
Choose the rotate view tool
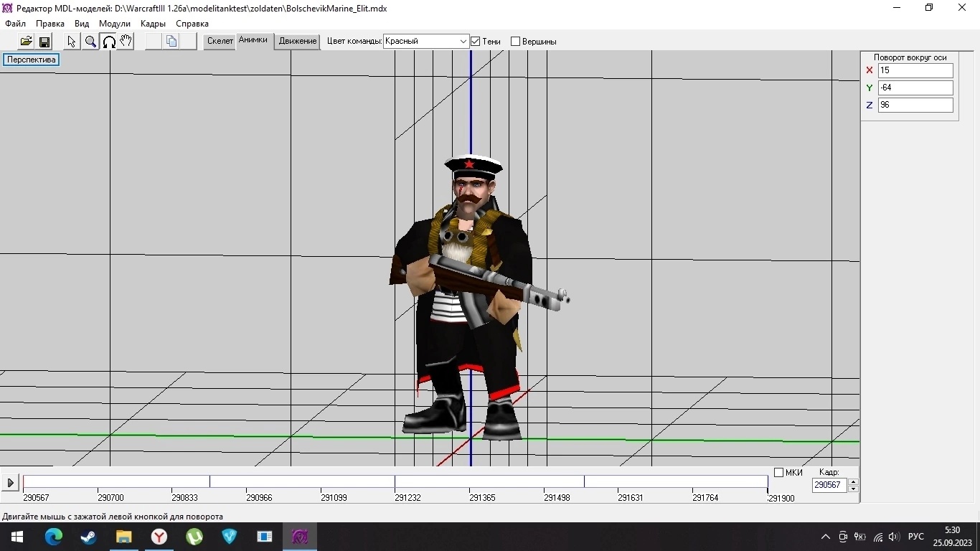click(108, 42)
